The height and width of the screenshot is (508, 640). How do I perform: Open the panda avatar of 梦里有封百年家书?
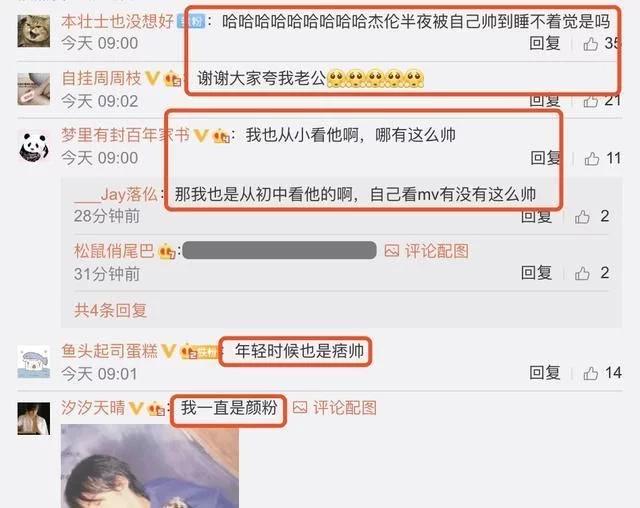34,146
